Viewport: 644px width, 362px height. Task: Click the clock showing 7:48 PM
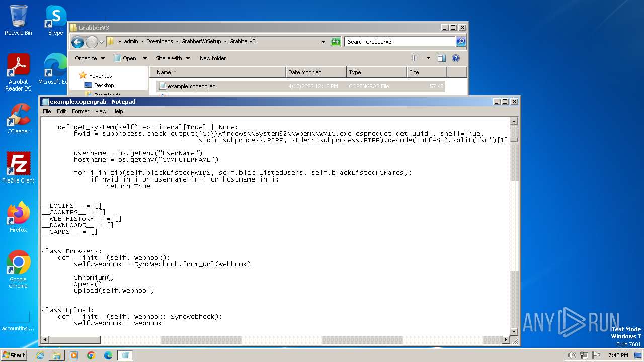618,355
